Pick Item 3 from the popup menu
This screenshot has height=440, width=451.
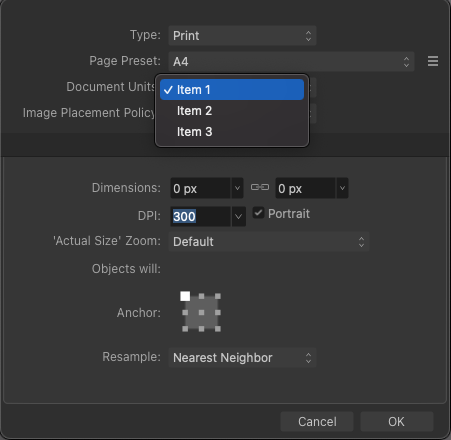(232, 132)
